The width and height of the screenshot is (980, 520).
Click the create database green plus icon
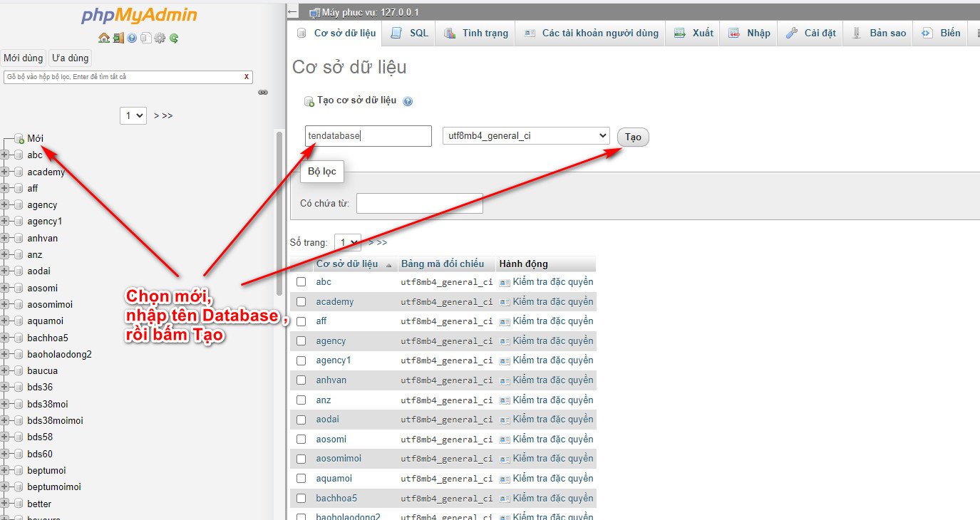tap(309, 100)
